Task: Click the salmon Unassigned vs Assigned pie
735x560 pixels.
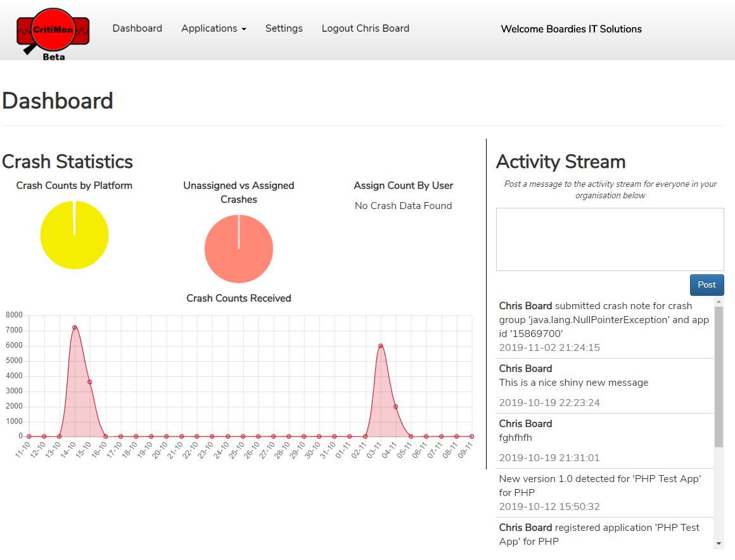Action: 239,249
